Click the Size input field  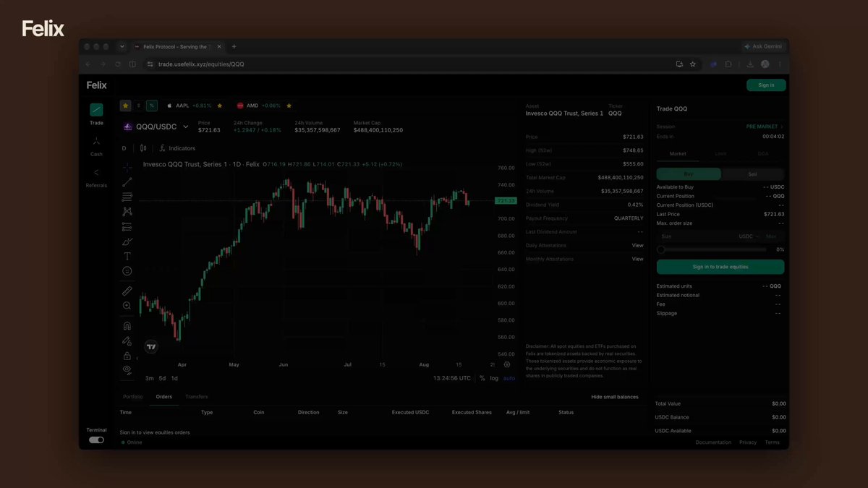[x=694, y=236]
